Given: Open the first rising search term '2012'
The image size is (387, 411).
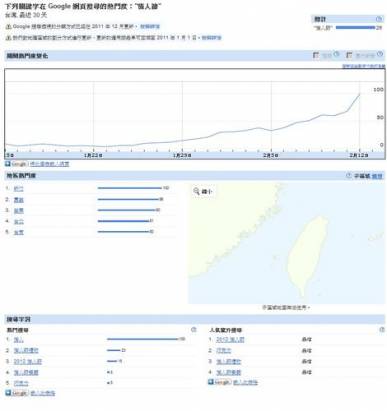Looking at the screenshot, I should click(x=230, y=340).
